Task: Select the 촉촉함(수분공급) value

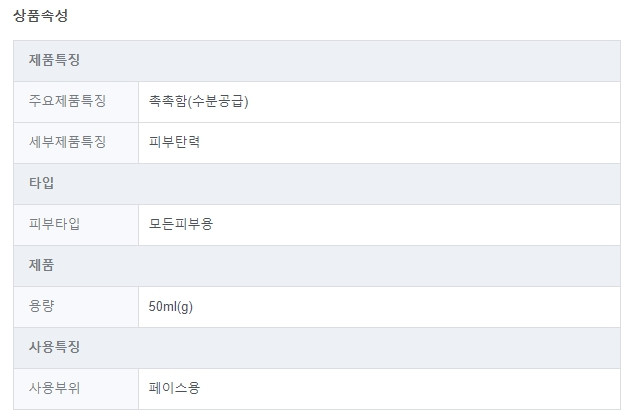Action: click(x=198, y=101)
